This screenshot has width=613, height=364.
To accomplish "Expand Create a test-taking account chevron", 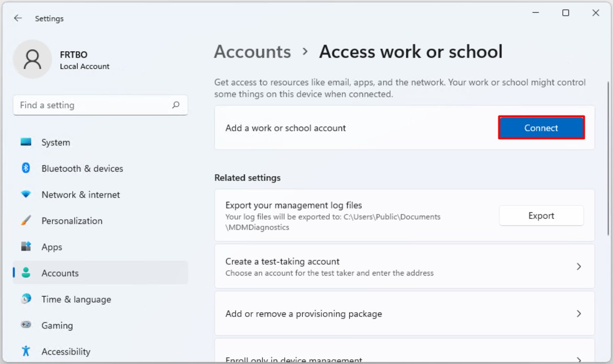I will (x=578, y=266).
